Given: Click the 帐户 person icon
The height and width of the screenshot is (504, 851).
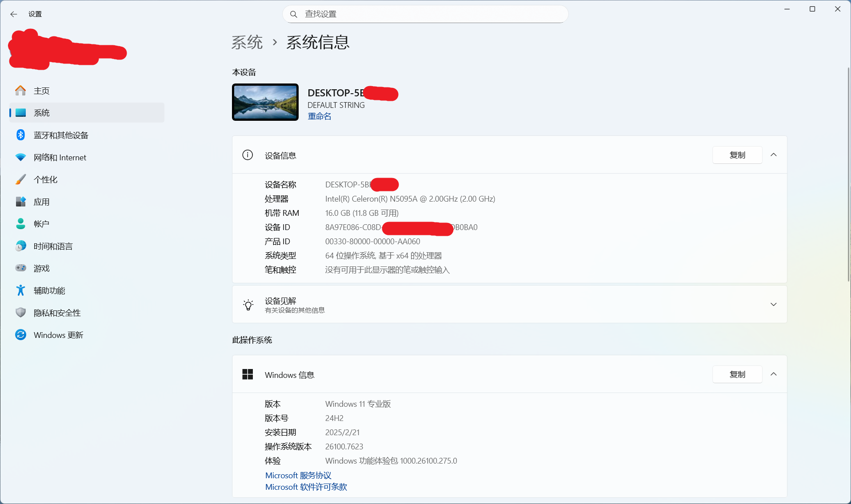Looking at the screenshot, I should point(20,224).
